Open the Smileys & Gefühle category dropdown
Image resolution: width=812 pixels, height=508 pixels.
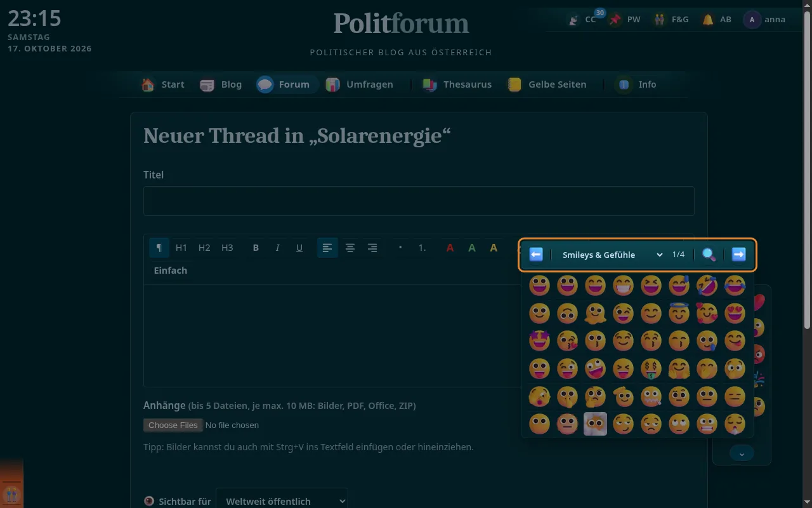point(612,255)
